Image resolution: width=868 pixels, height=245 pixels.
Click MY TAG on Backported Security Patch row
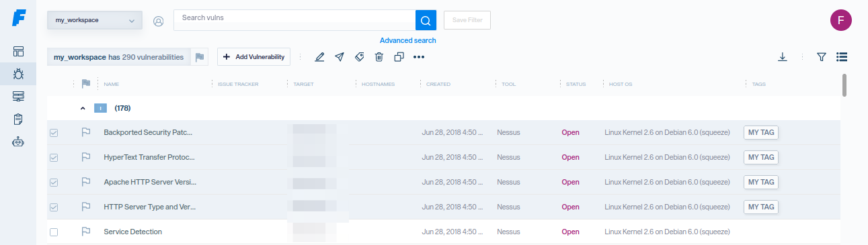(x=761, y=132)
